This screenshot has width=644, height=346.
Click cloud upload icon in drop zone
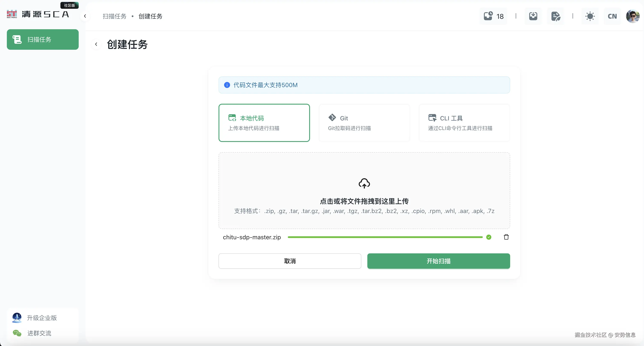364,184
